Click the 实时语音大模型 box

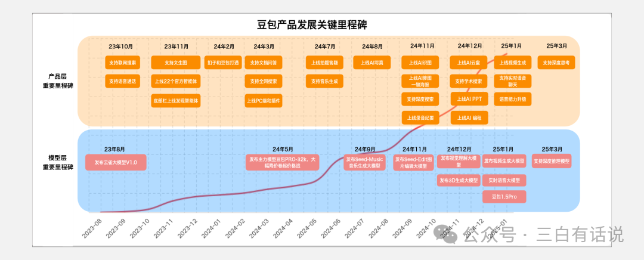click(504, 180)
